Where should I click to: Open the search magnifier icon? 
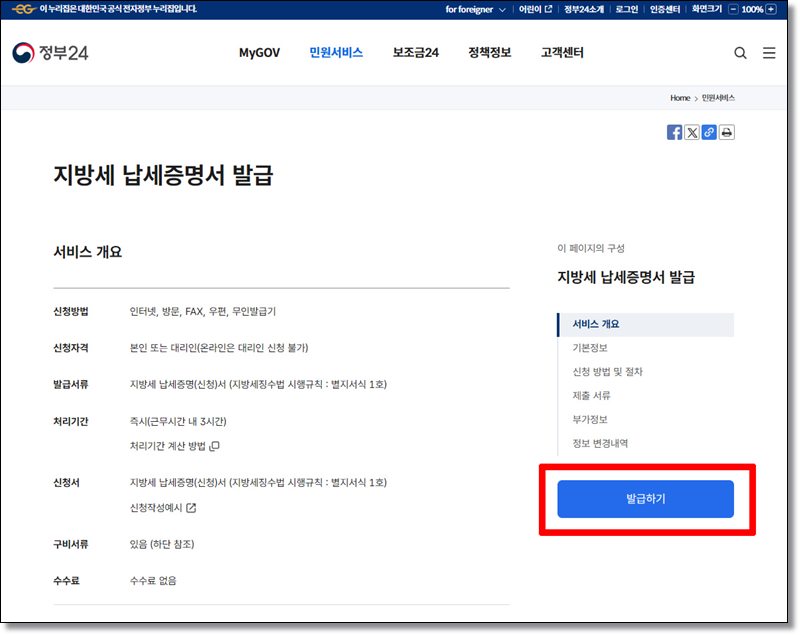click(740, 53)
